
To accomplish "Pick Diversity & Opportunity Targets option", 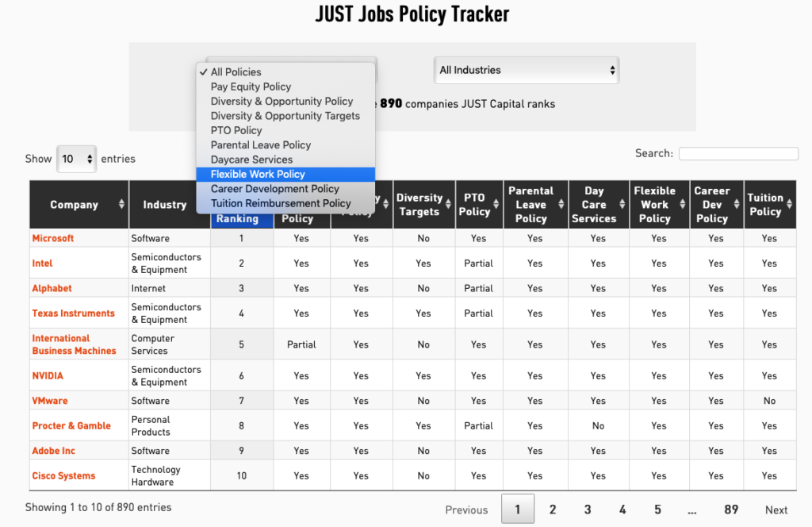I will (285, 116).
